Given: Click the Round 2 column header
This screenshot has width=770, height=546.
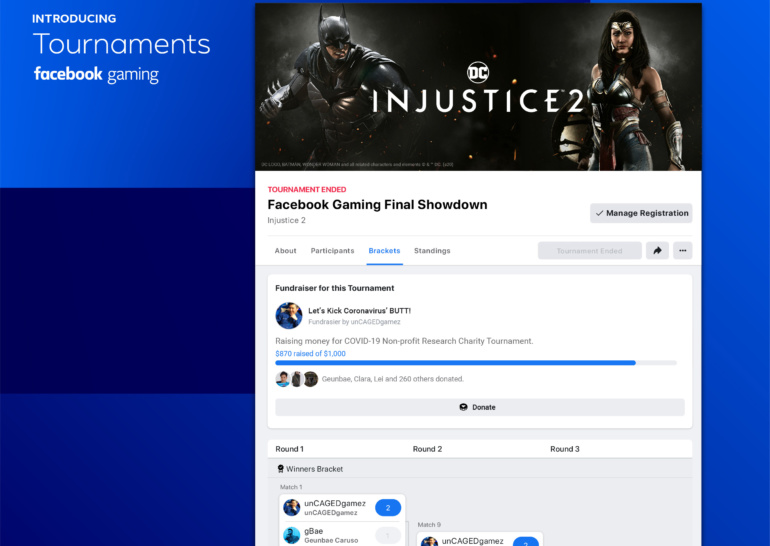Looking at the screenshot, I should pos(427,449).
